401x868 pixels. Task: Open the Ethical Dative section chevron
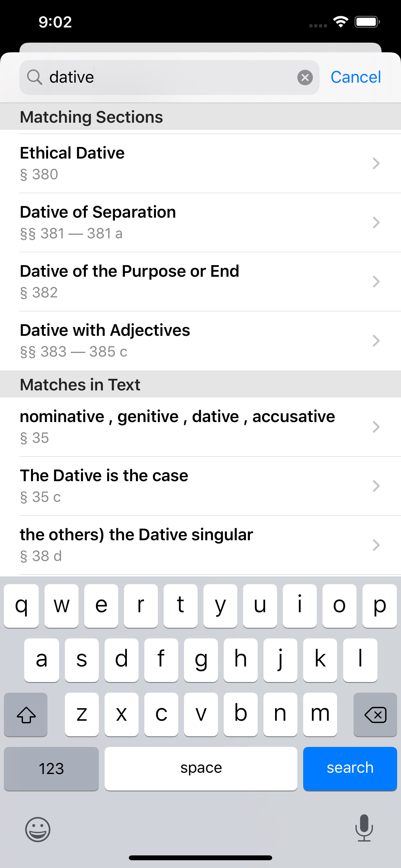click(x=376, y=163)
